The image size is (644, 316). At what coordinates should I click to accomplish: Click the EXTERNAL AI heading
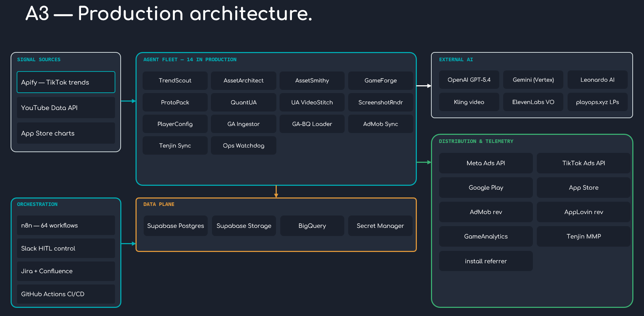pyautogui.click(x=456, y=59)
